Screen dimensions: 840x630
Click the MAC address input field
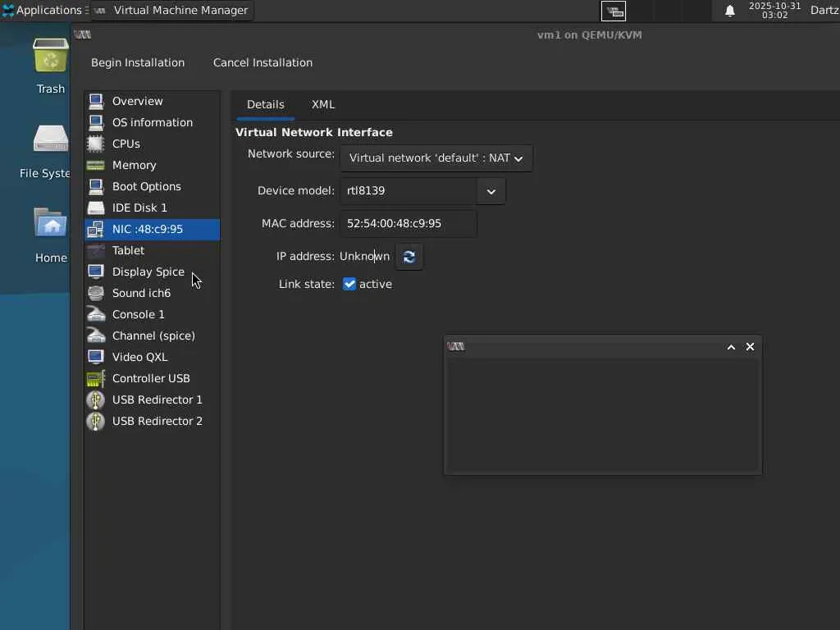pos(408,223)
